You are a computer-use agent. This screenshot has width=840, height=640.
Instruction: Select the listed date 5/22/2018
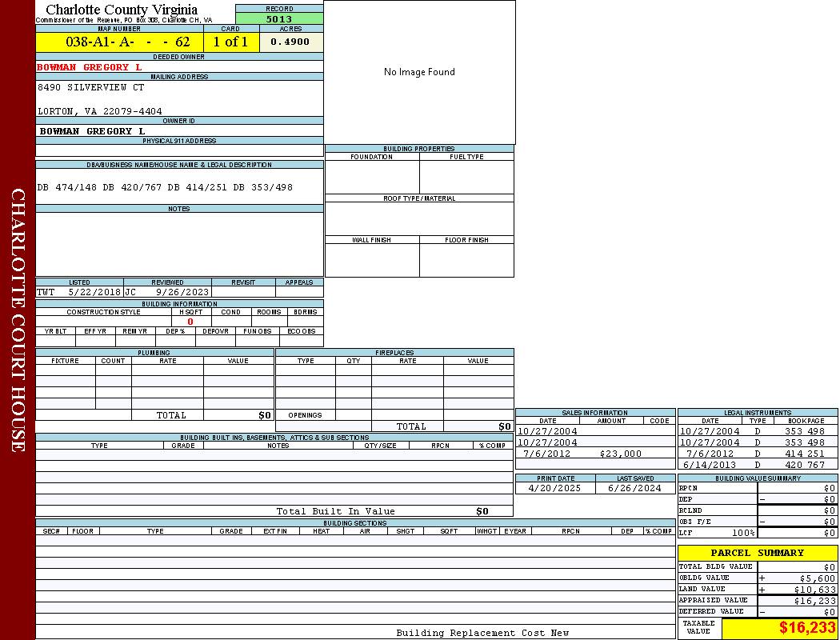(94, 292)
